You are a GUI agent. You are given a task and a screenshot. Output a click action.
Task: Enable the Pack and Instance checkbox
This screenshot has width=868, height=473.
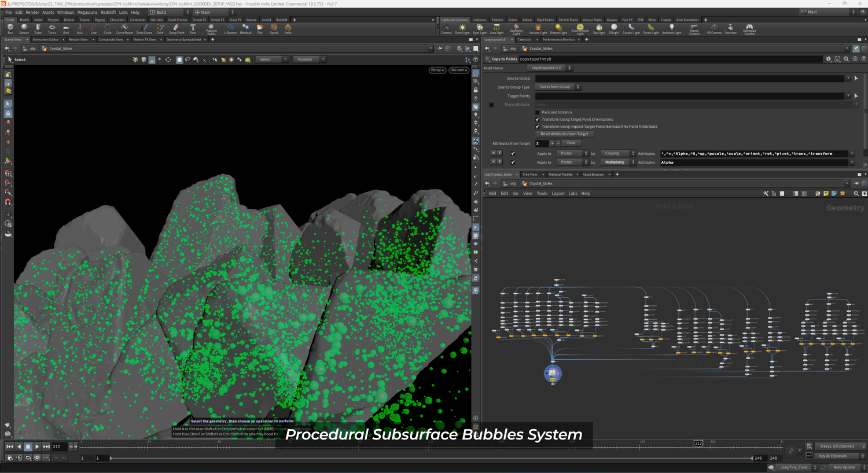[538, 112]
